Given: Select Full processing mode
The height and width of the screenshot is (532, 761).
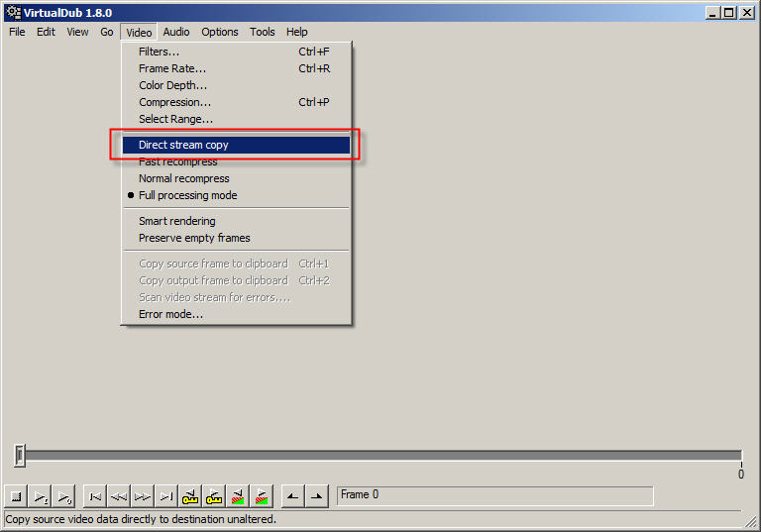Looking at the screenshot, I should pyautogui.click(x=236, y=195).
